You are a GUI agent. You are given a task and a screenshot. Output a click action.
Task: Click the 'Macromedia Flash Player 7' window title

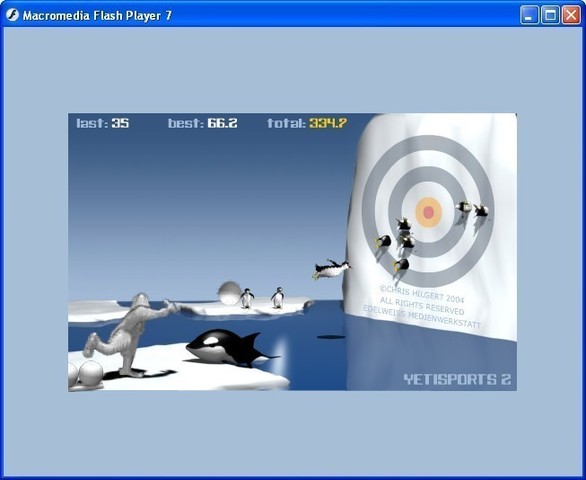point(97,15)
